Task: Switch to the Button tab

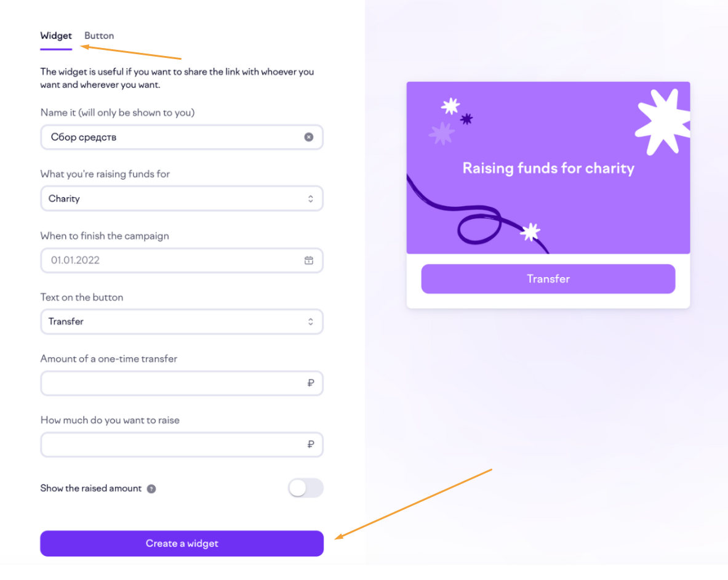Action: click(x=99, y=36)
